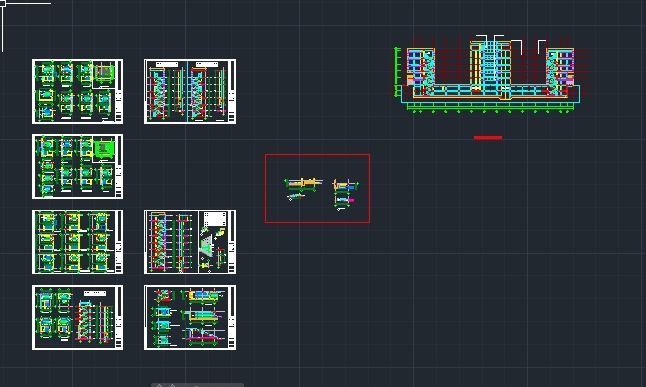Select the sheet with three long ramp section details
This screenshot has width=646, height=387.
[190, 317]
